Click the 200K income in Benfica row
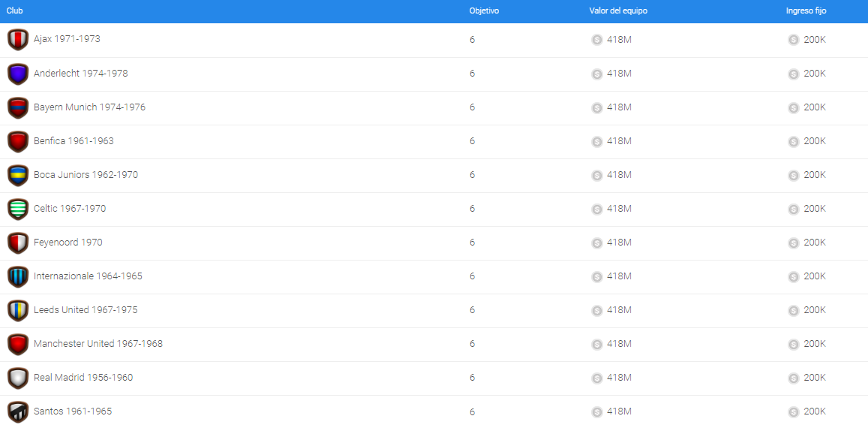 tap(815, 141)
